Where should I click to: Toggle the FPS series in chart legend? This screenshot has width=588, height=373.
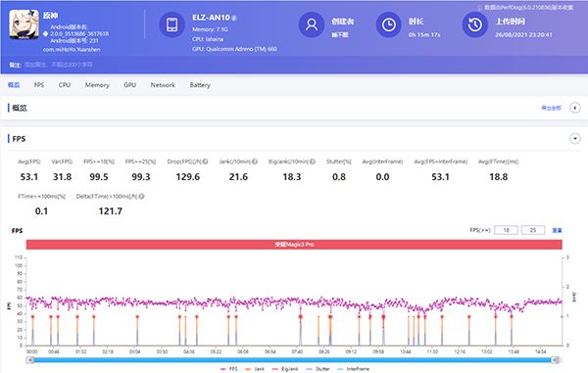pyautogui.click(x=228, y=369)
